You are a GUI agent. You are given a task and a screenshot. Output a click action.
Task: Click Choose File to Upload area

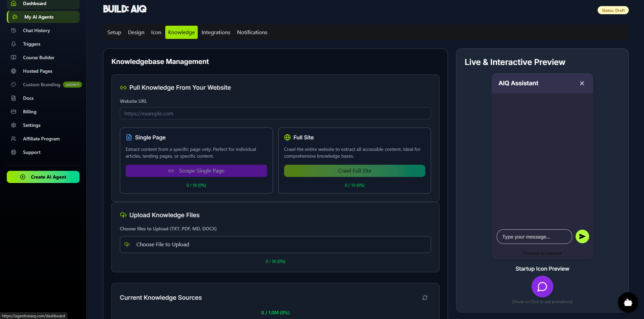pos(275,245)
